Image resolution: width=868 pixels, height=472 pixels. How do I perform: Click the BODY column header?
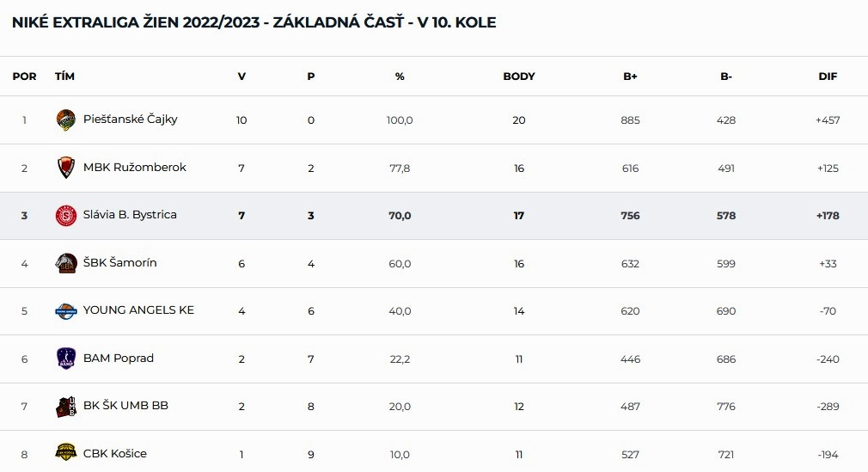tap(519, 77)
